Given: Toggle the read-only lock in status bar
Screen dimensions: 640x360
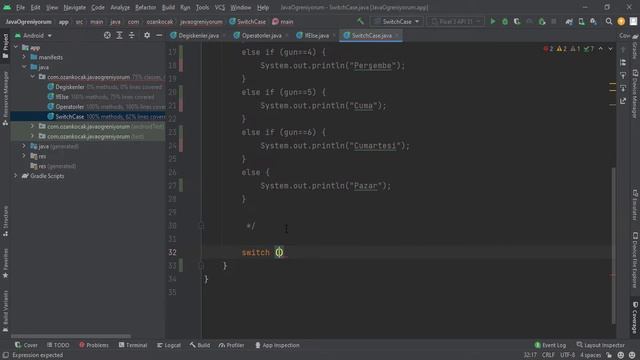Looking at the screenshot, I should [609, 355].
